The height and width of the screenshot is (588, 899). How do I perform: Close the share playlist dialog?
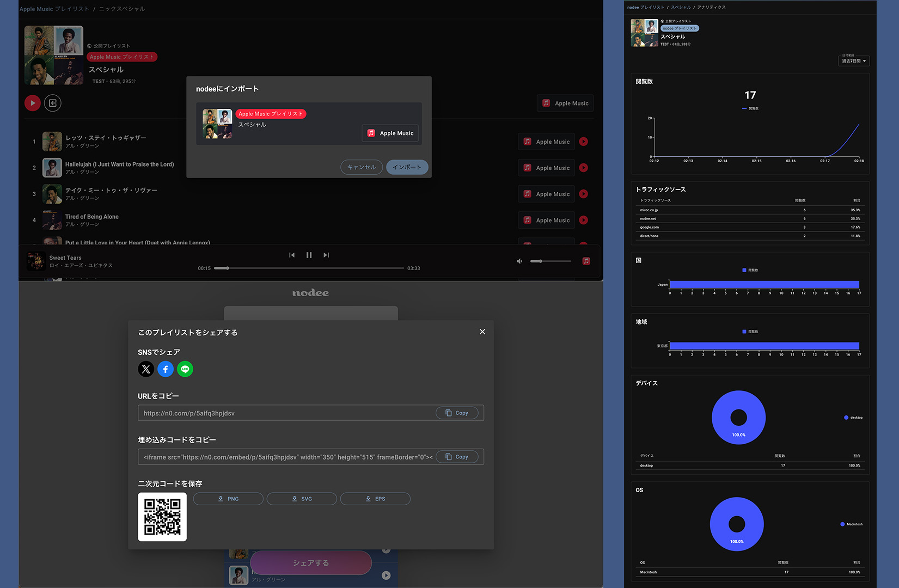(482, 332)
